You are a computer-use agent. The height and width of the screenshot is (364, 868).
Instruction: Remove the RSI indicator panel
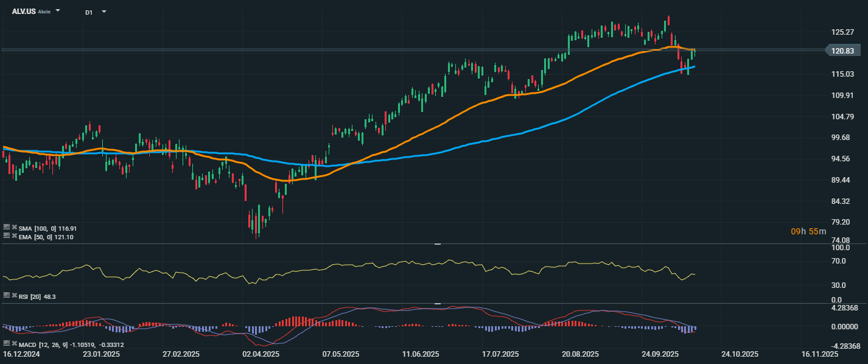[14, 295]
